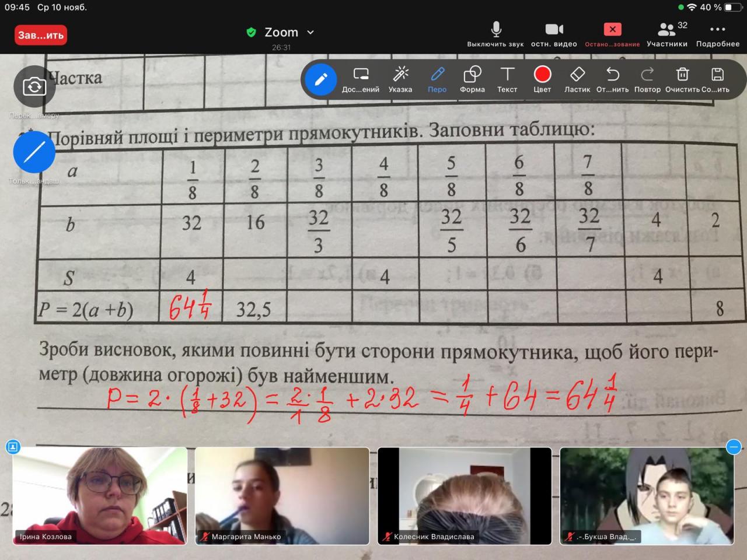Redo annotation with the Повтор arrow
The image size is (747, 560).
[647, 78]
